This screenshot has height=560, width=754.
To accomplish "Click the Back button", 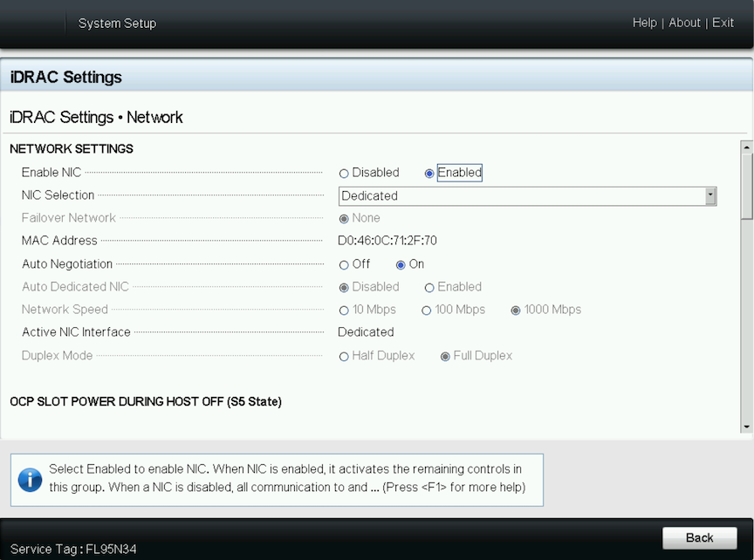I will click(x=700, y=538).
